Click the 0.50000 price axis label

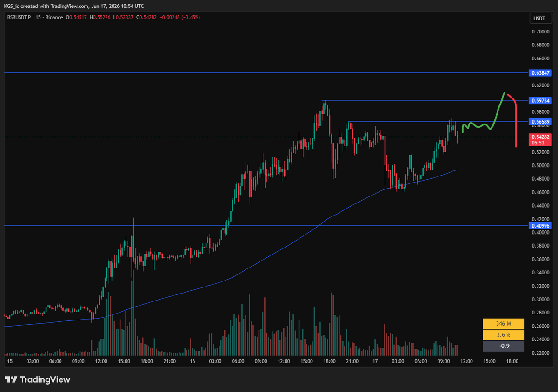[x=540, y=166]
